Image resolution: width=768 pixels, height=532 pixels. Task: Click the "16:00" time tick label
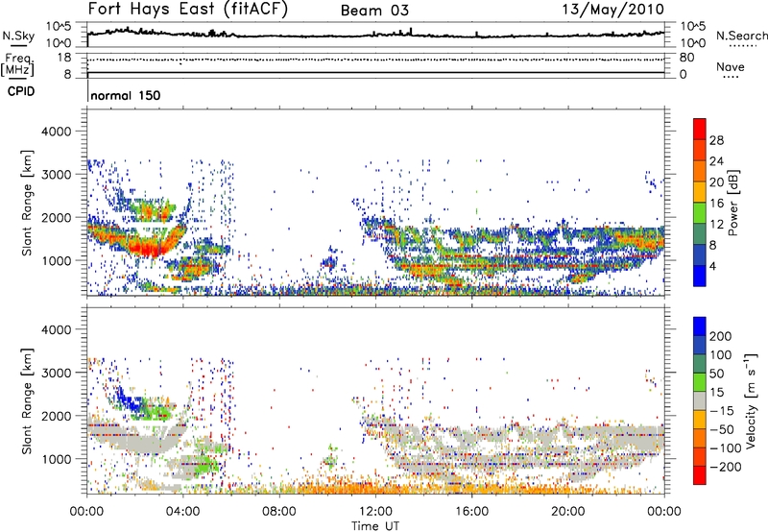click(471, 512)
